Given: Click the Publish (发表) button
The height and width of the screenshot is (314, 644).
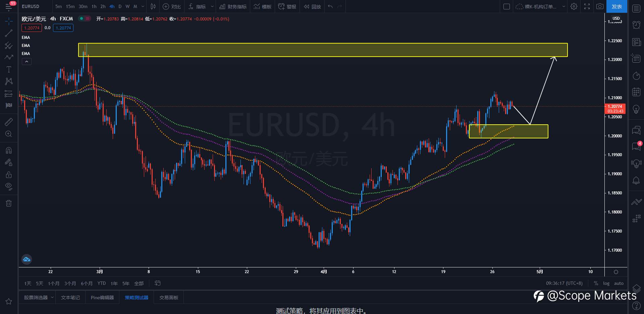Looking at the screenshot, I should click(x=616, y=6).
